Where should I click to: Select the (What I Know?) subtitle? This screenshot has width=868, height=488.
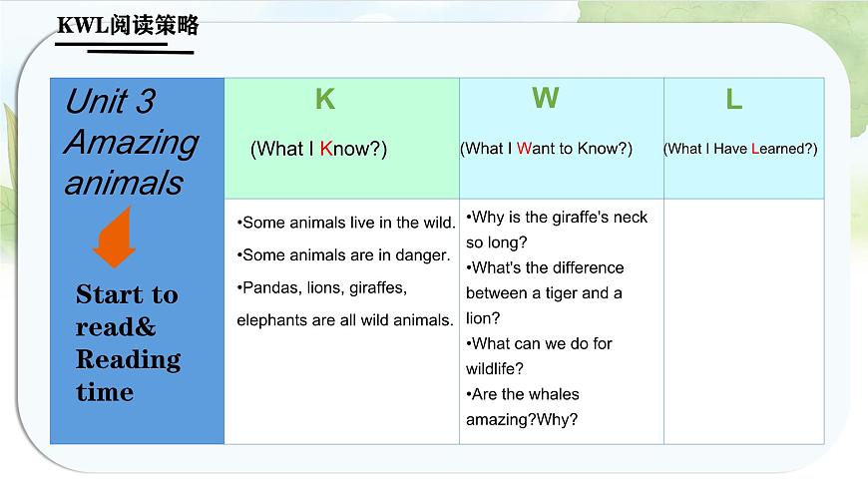tap(318, 149)
